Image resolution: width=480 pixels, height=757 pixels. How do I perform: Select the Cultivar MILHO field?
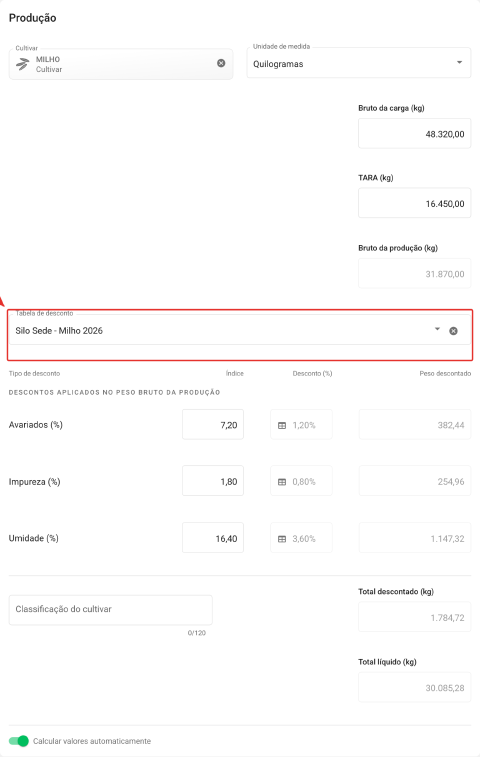click(121, 64)
